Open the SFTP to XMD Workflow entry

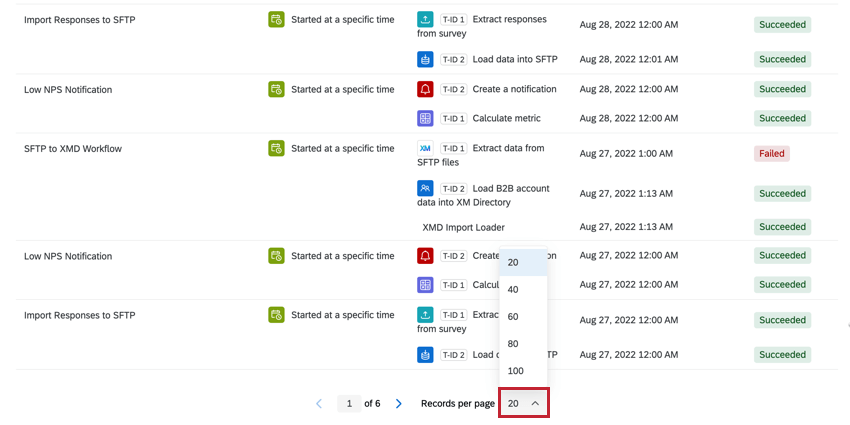pyautogui.click(x=73, y=149)
